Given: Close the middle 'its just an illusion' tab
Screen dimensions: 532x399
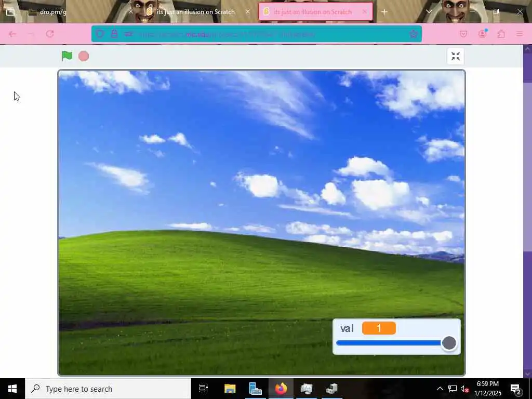Looking at the screenshot, I should 248,12.
